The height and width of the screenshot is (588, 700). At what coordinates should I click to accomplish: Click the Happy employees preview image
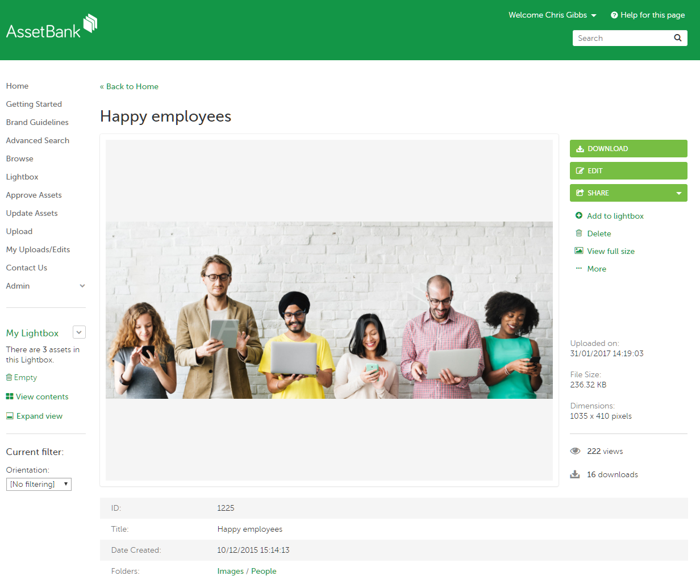point(329,310)
